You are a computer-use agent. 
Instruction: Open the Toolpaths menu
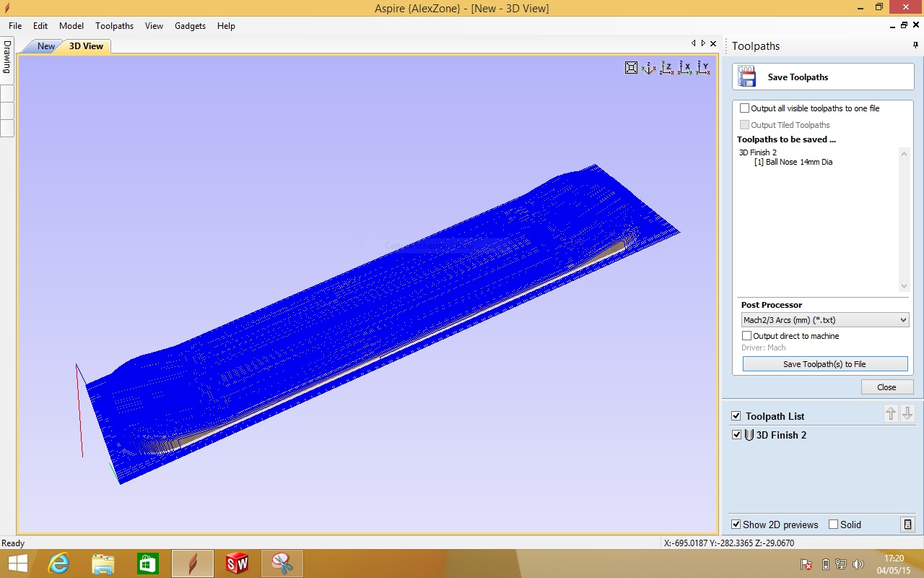click(115, 25)
